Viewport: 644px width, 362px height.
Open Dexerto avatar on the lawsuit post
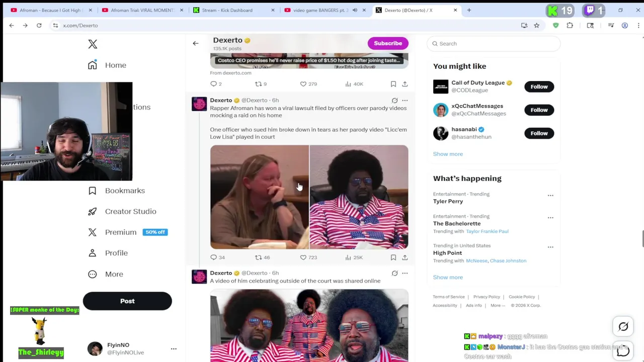coord(199,104)
